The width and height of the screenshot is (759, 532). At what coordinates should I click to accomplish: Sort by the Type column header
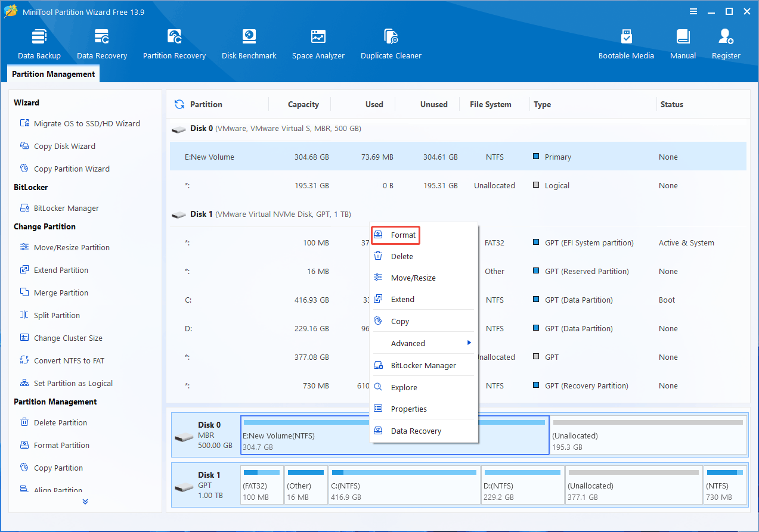point(543,104)
